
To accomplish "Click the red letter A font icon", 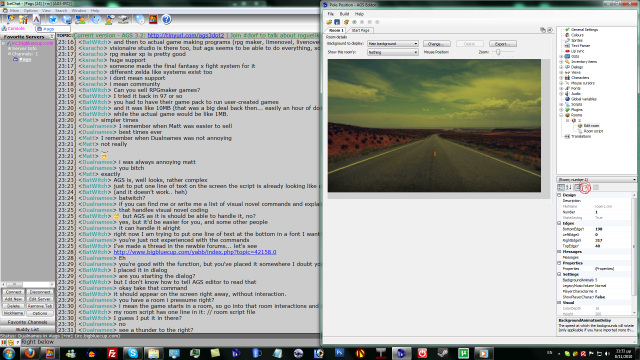I will (x=36, y=19).
